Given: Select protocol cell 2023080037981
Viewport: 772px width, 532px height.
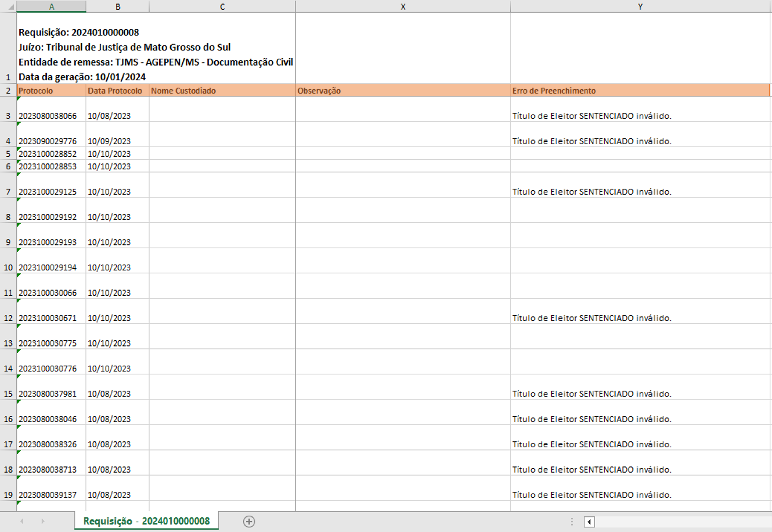Looking at the screenshot, I should (51, 387).
